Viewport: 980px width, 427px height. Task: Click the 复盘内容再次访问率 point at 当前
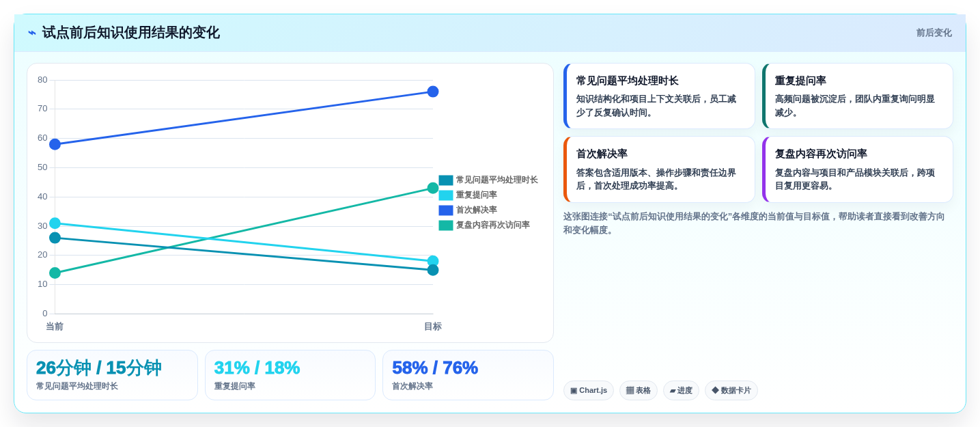(55, 273)
